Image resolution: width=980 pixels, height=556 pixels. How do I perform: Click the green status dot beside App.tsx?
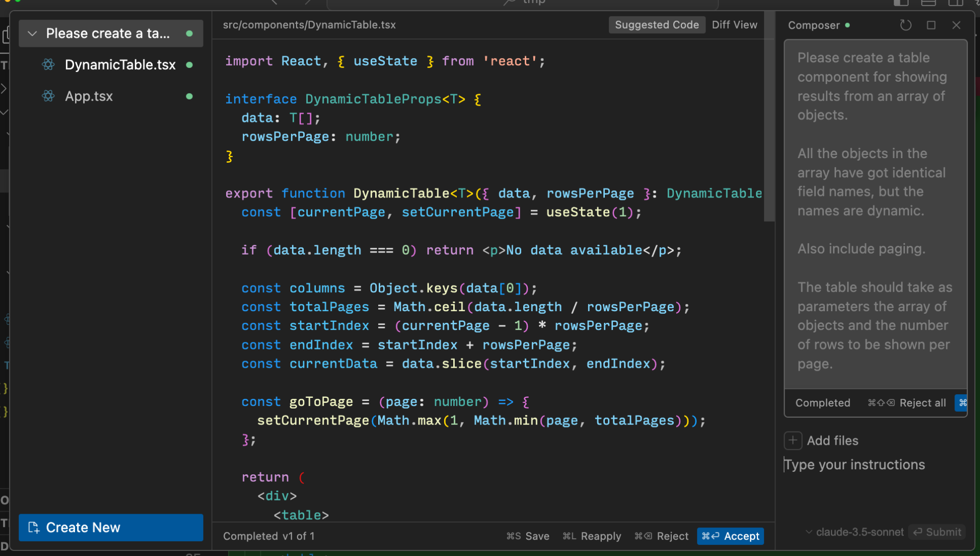(189, 96)
